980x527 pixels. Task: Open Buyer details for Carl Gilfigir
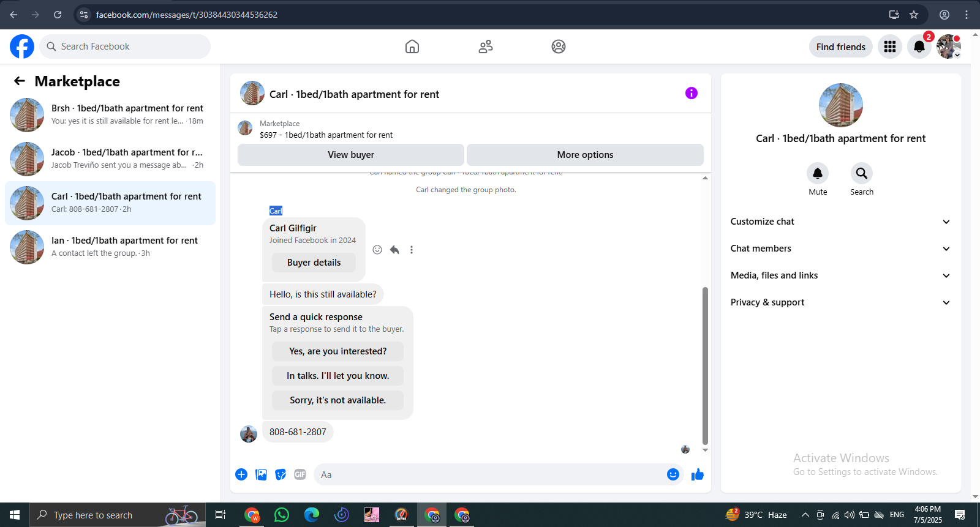314,263
